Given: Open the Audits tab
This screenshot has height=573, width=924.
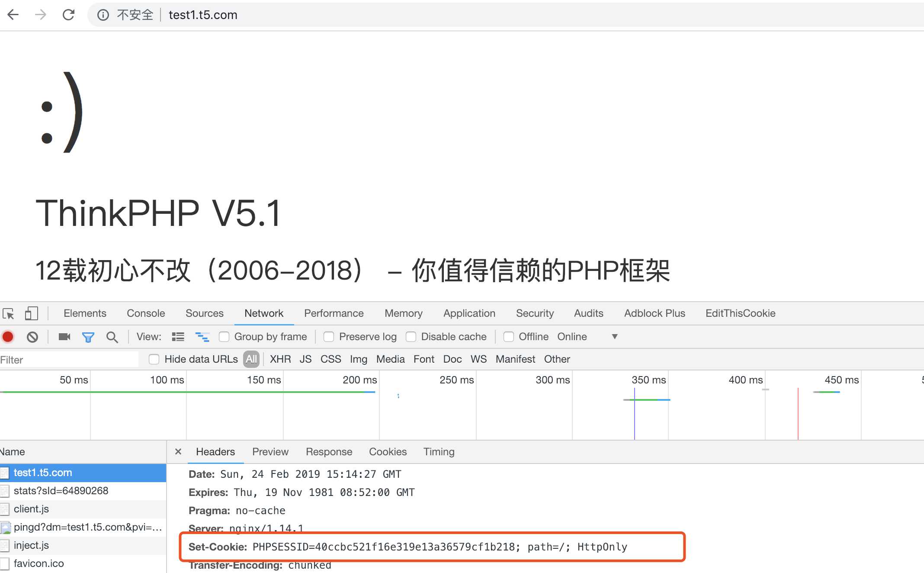Looking at the screenshot, I should (589, 313).
